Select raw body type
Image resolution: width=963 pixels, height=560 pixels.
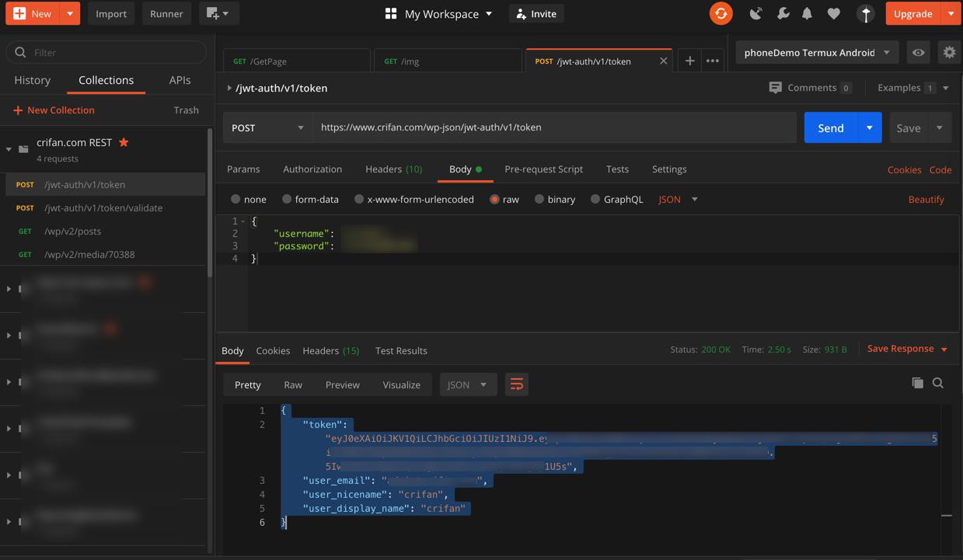click(x=494, y=200)
